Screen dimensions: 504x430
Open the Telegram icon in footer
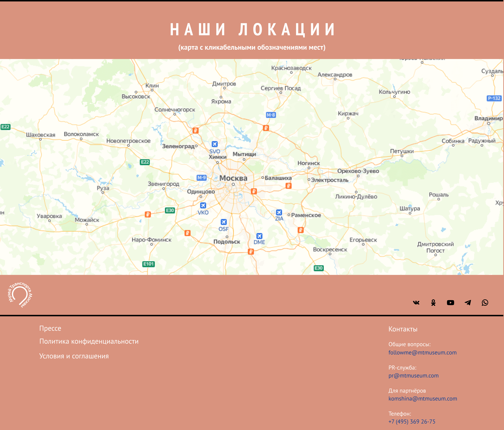(467, 303)
